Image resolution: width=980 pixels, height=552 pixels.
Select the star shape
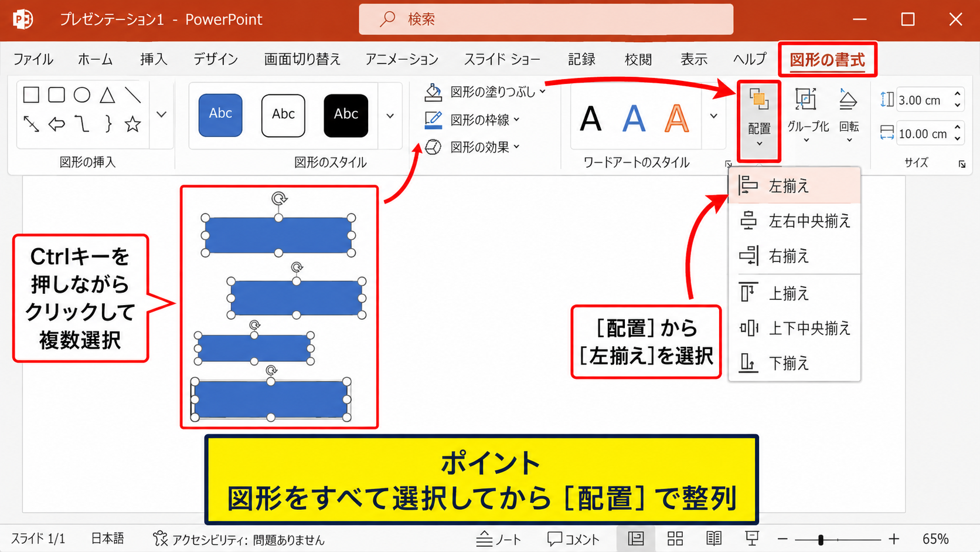click(133, 124)
